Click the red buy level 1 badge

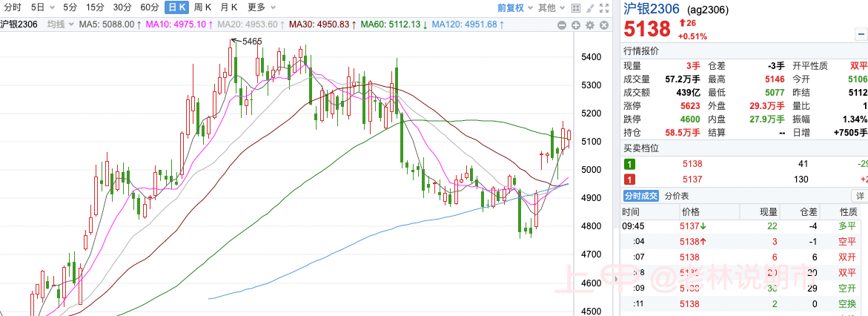pos(629,180)
